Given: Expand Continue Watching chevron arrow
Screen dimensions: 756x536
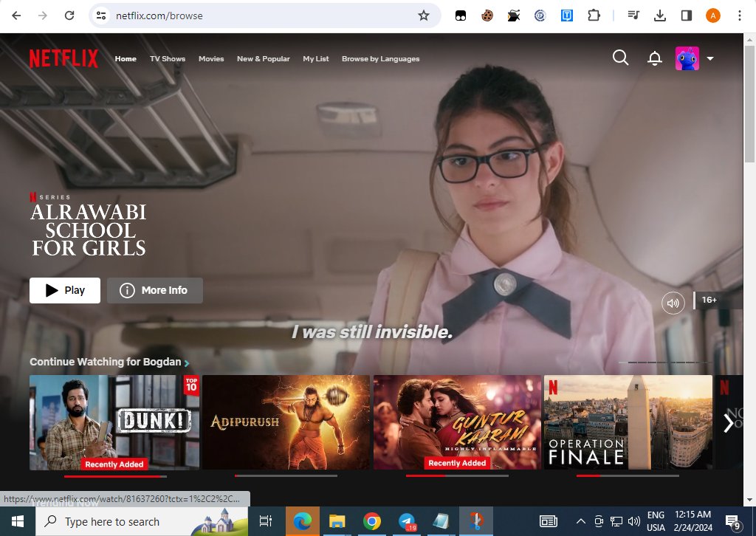Looking at the screenshot, I should pyautogui.click(x=187, y=363).
